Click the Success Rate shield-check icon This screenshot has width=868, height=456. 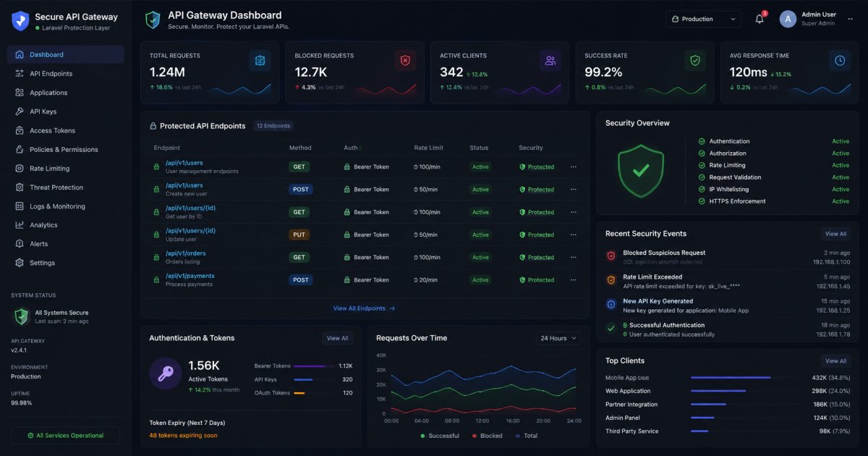pyautogui.click(x=695, y=61)
